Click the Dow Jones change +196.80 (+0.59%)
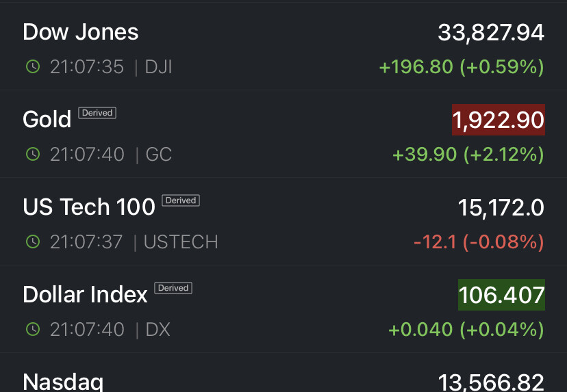The width and height of the screenshot is (567, 392). point(462,67)
